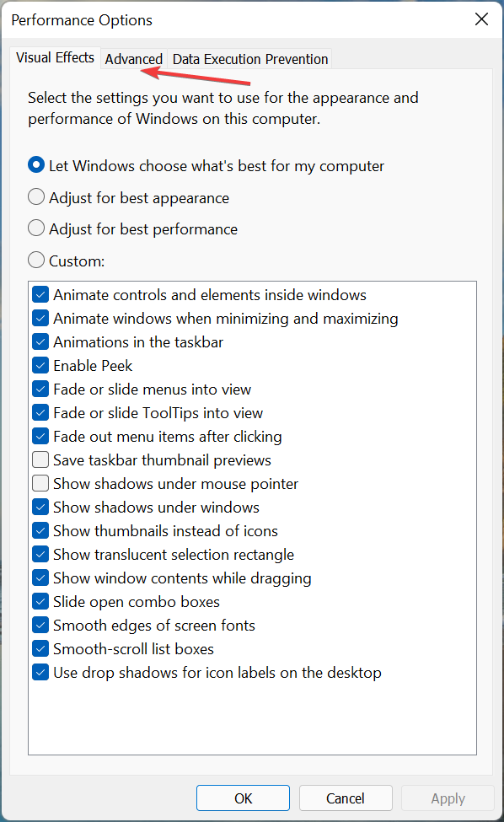Switch to the Advanced tab

tap(133, 59)
